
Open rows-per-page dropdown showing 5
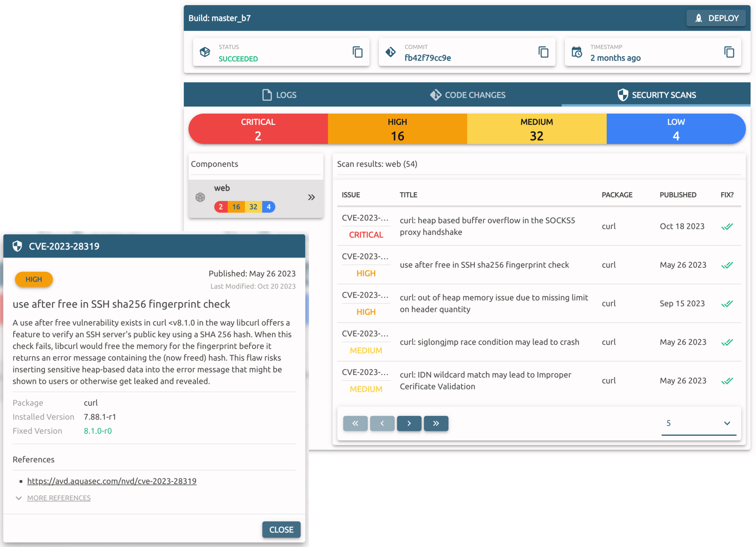click(698, 423)
